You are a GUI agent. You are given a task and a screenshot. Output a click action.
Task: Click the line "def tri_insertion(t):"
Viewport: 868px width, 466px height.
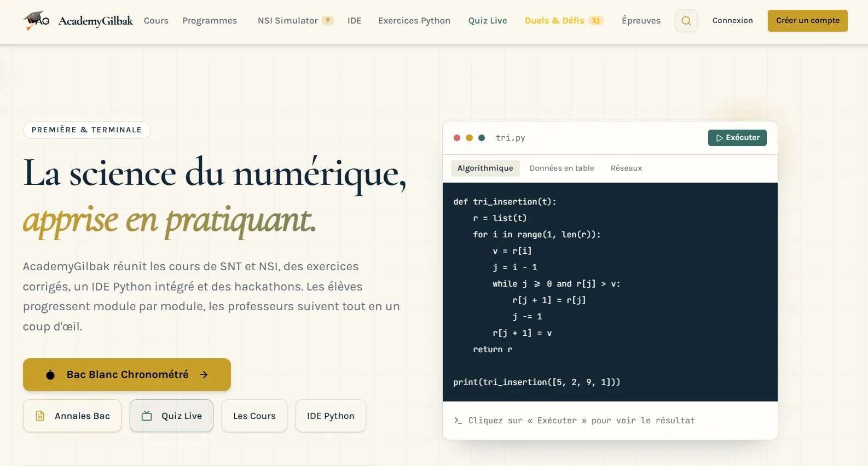(x=505, y=202)
